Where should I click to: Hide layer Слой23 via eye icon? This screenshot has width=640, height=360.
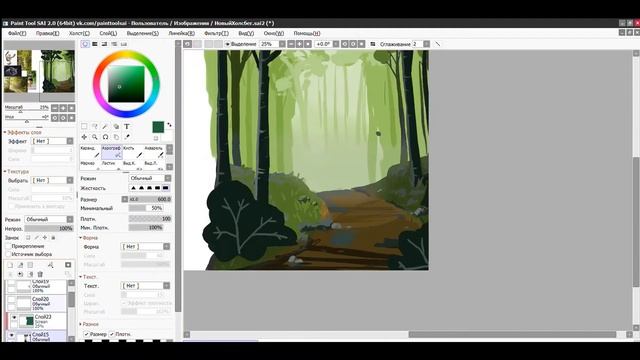point(14,318)
